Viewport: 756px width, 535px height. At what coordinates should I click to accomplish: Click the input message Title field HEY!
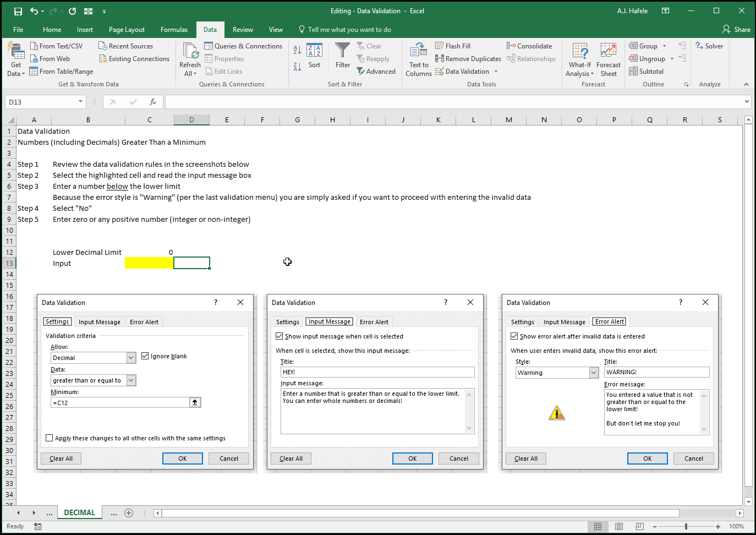[x=377, y=372]
